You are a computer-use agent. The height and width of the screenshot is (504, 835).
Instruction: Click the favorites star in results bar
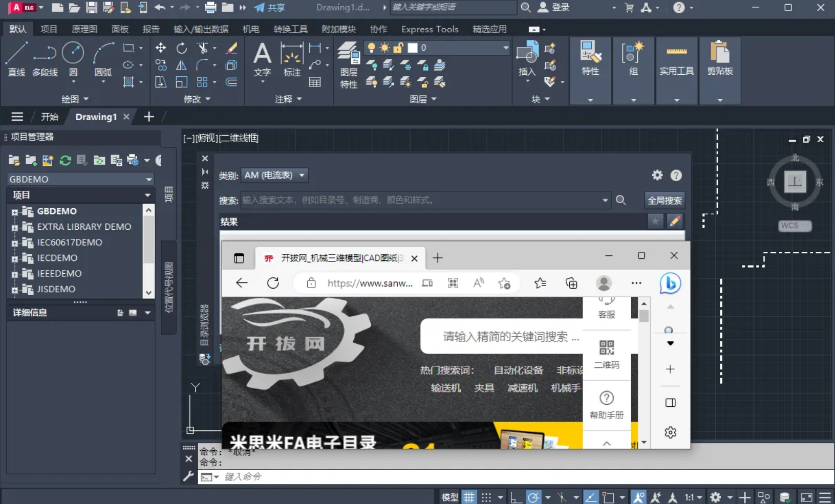click(x=655, y=221)
